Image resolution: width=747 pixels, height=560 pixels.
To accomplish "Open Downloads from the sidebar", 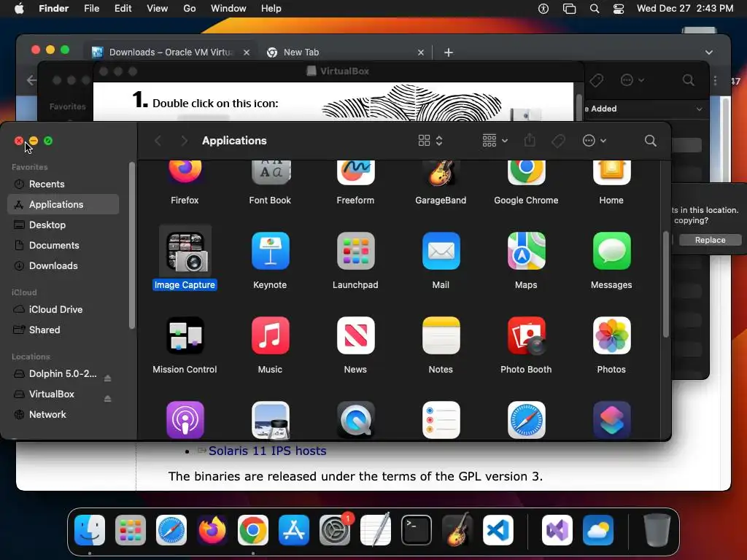I will coord(63,265).
